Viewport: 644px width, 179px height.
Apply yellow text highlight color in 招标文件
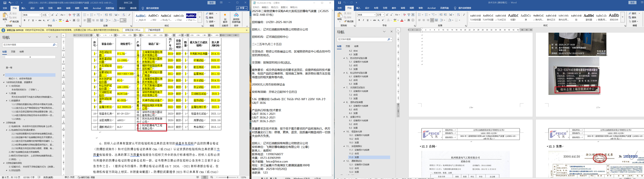point(60,20)
